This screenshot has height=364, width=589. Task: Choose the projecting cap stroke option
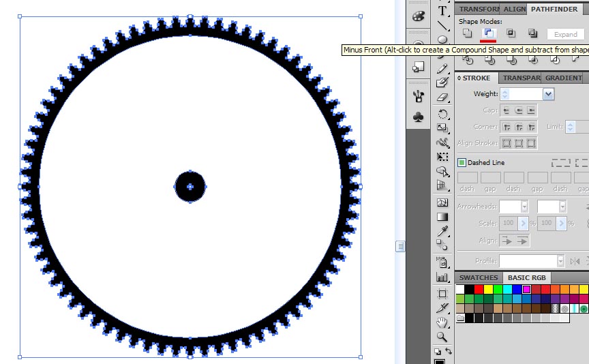pyautogui.click(x=531, y=110)
